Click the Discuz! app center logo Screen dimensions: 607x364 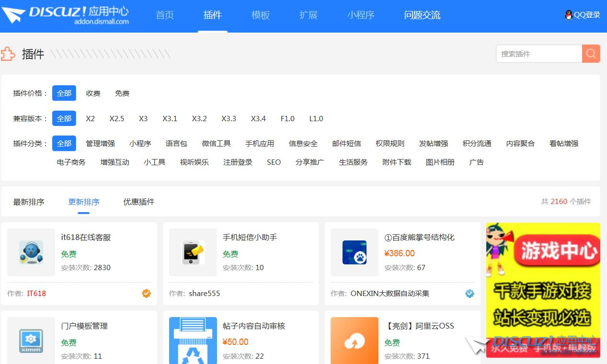pos(66,15)
